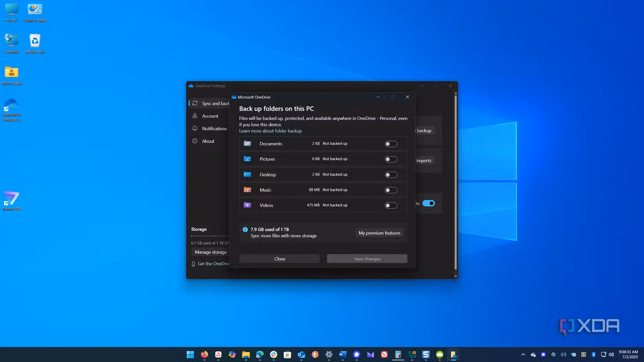Enable backup toggle for Music folder
Screen dimensions: 644x362
tap(391, 190)
